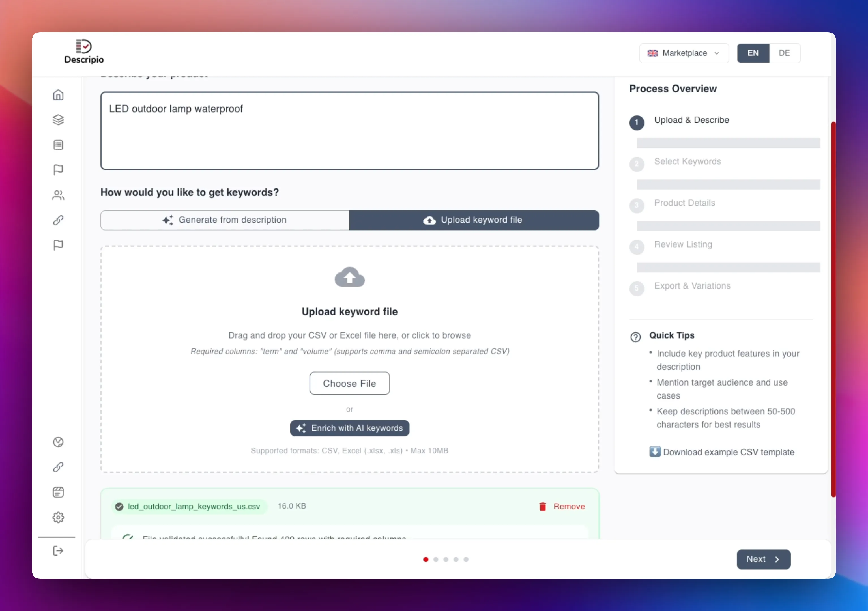868x611 pixels.
Task: Switch to the DE language option
Action: [x=784, y=53]
